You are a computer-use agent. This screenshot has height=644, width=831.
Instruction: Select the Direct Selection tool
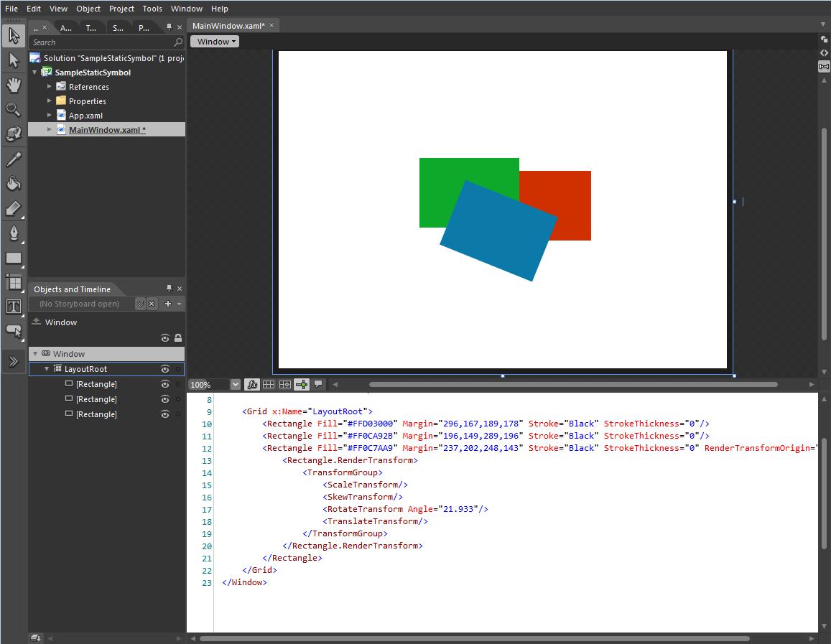pyautogui.click(x=14, y=60)
